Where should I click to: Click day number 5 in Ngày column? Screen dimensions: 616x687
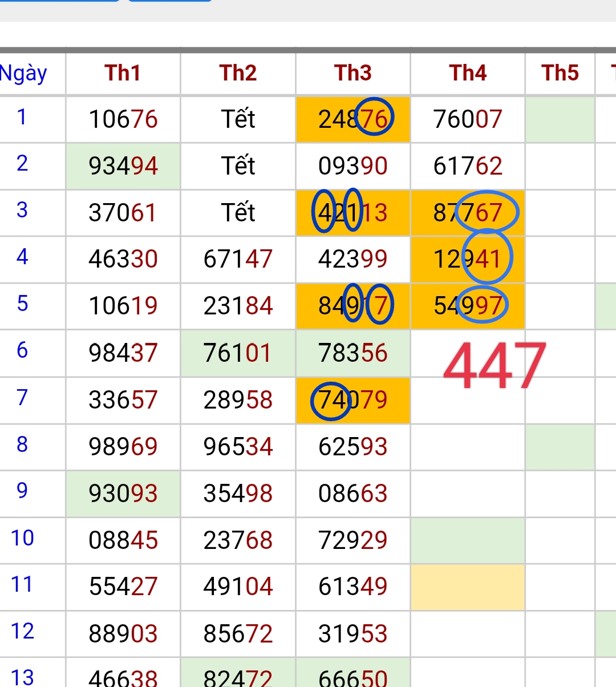pos(22,304)
